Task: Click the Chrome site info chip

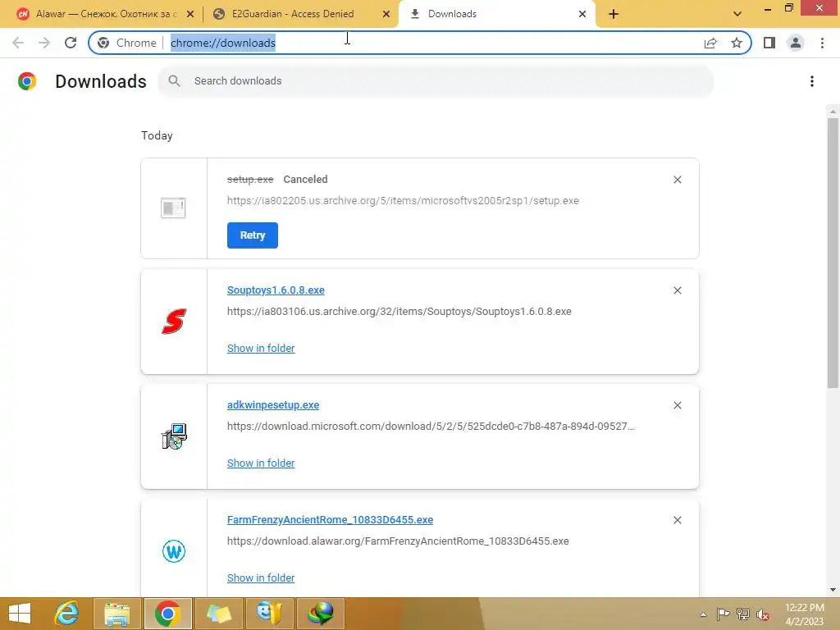Action: (127, 43)
